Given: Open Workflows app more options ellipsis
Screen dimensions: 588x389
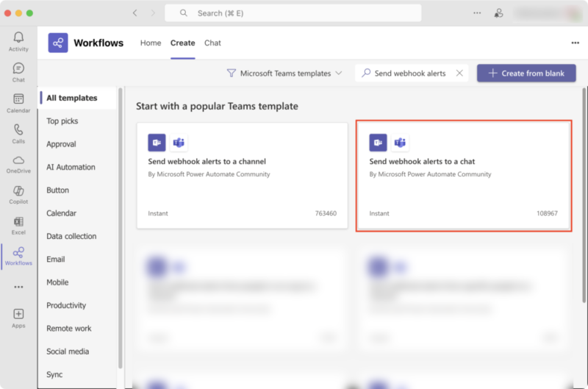Looking at the screenshot, I should (576, 43).
